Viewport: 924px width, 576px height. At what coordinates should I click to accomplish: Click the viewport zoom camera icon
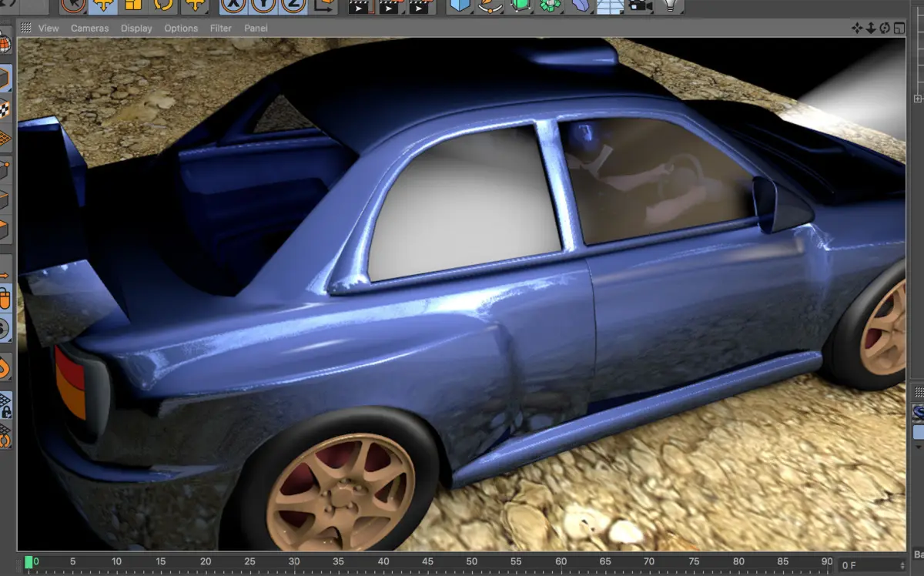(871, 28)
